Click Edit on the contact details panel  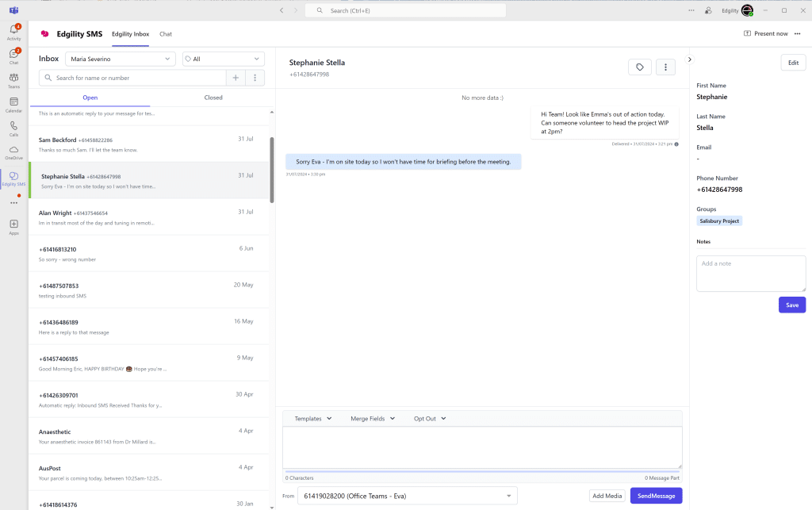793,62
